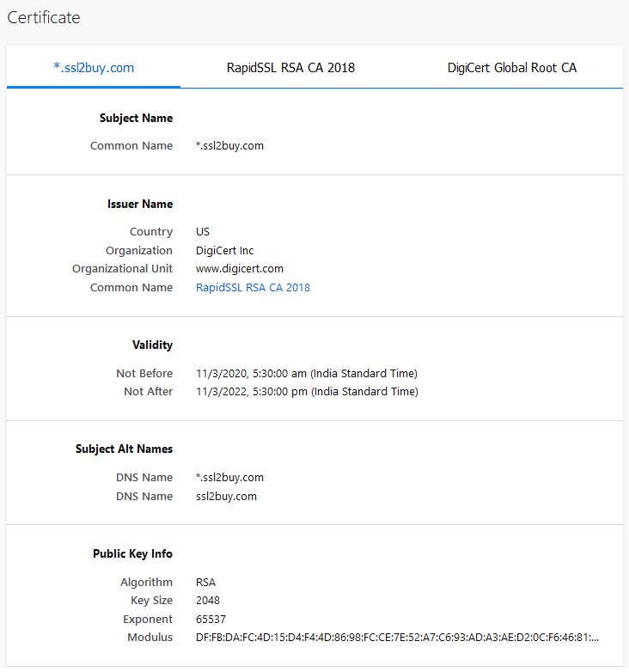This screenshot has height=672, width=629.
Task: Select the Key Size value 2048
Action: pyautogui.click(x=208, y=601)
